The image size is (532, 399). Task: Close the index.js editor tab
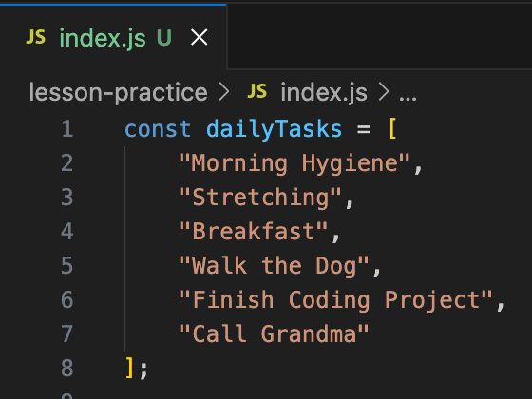(199, 37)
